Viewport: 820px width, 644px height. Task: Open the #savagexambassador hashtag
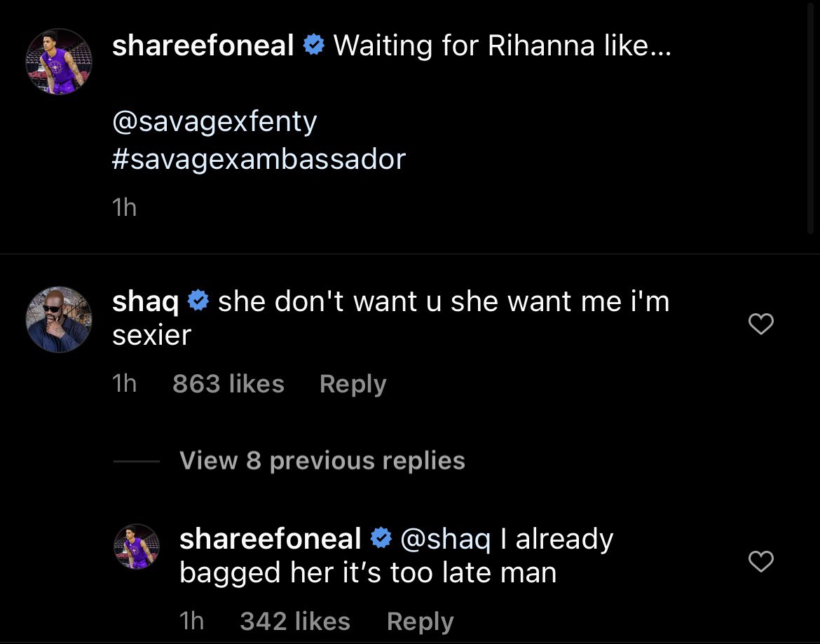259,159
